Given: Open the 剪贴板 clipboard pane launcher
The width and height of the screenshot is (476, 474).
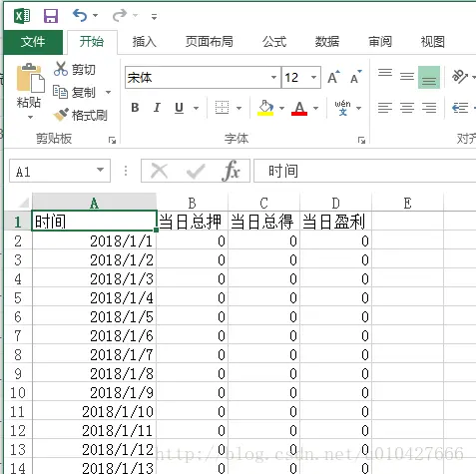Looking at the screenshot, I should [x=112, y=141].
